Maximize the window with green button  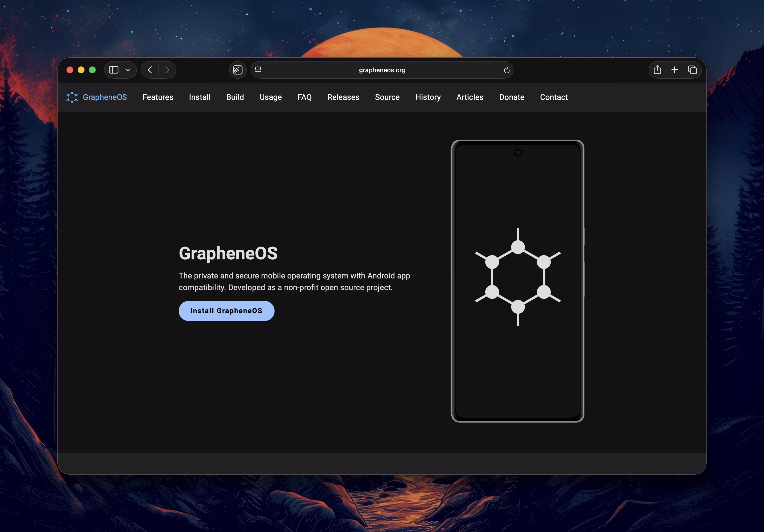[x=93, y=70]
